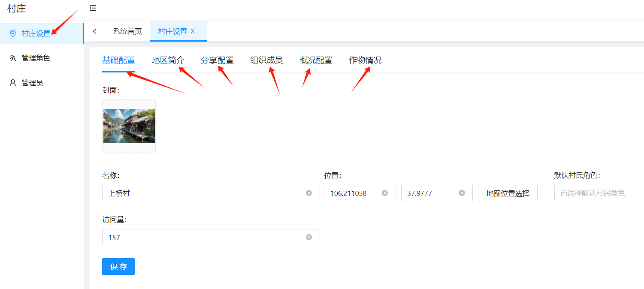This screenshot has width=644, height=289.
Task: Clear the latitude 37.9777 field
Action: pyautogui.click(x=462, y=193)
